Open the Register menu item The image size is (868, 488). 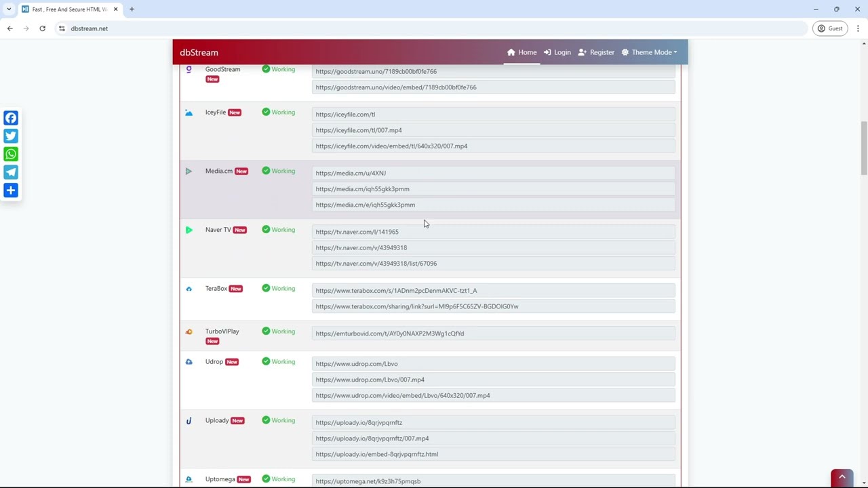597,52
